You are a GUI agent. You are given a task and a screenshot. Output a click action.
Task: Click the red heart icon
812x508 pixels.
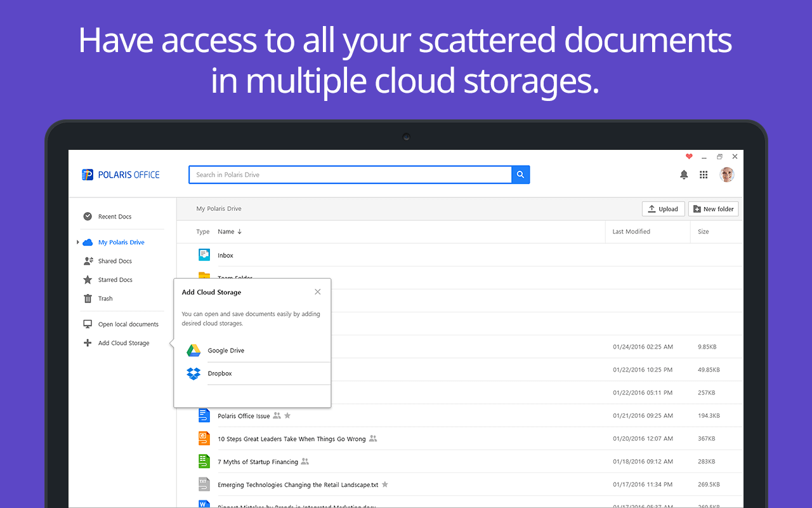click(689, 156)
